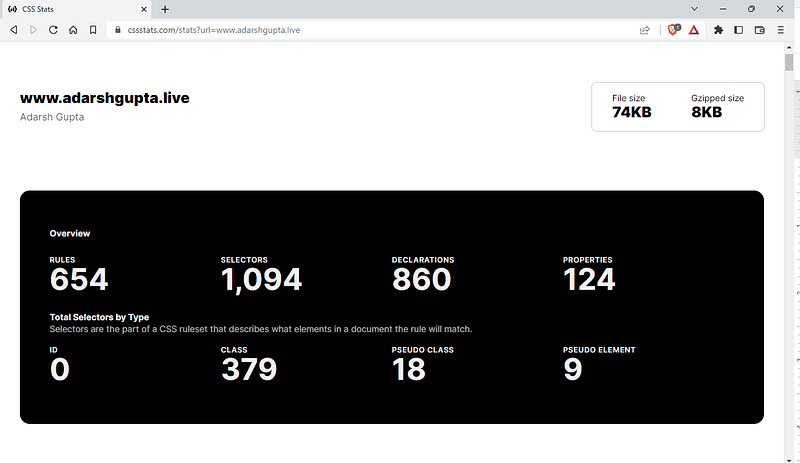Open the browser home page
This screenshot has height=463, width=800.
(73, 30)
